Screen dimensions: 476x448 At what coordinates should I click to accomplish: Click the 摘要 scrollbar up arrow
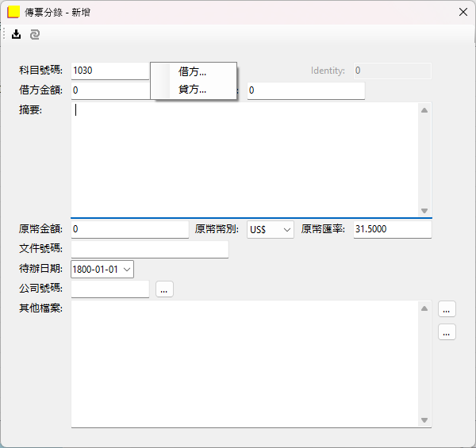point(424,110)
